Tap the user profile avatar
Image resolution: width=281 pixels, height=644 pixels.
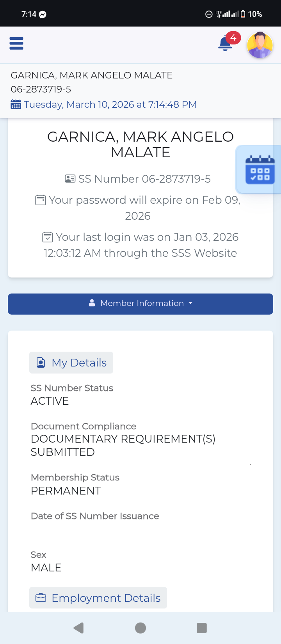260,45
